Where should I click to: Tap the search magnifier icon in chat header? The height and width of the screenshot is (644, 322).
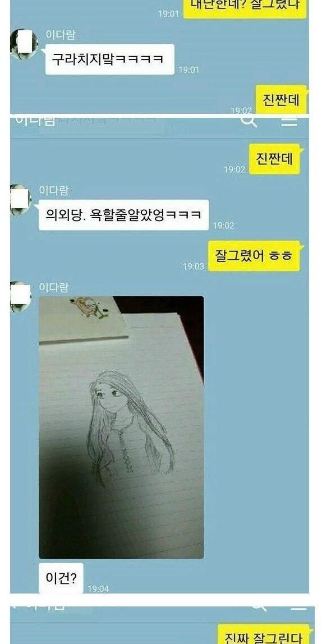(x=249, y=121)
